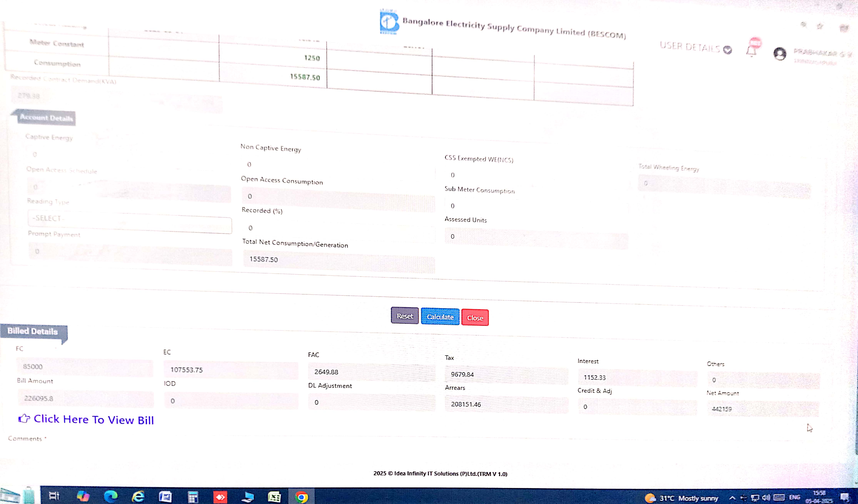Click the Consumption row label in table

(x=57, y=63)
